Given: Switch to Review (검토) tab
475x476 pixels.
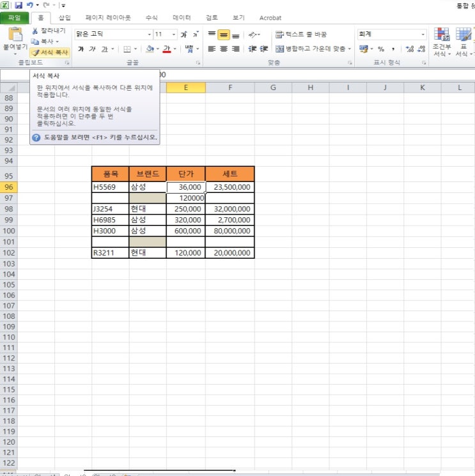Looking at the screenshot, I should pos(212,18).
